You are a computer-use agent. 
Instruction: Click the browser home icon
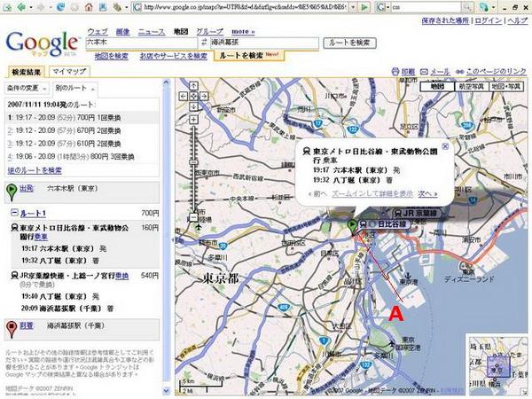[x=89, y=7]
